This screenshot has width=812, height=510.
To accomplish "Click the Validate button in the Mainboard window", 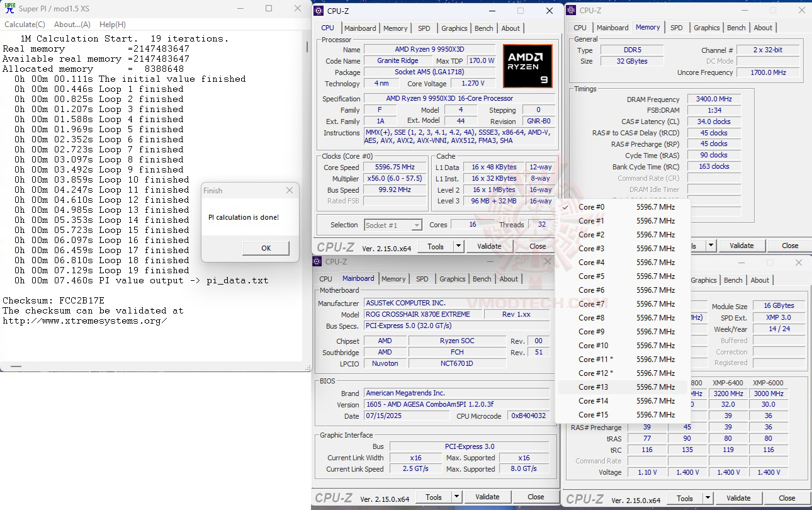I will pyautogui.click(x=488, y=497).
